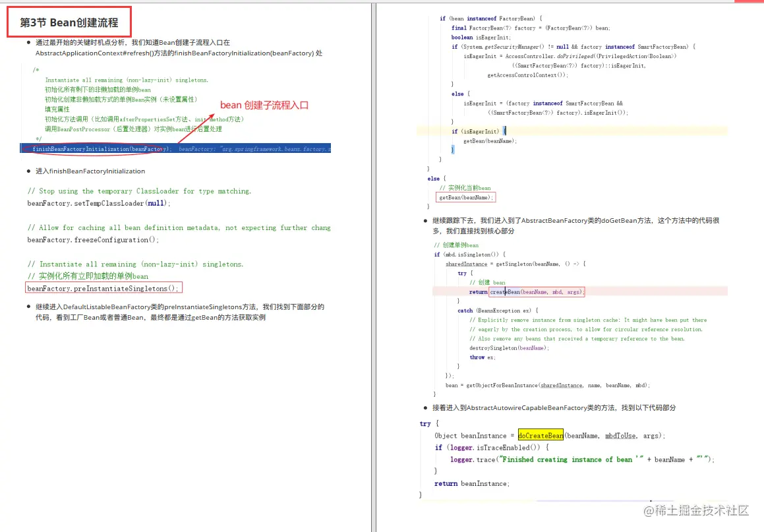The height and width of the screenshot is (532, 764).
Task: Click 'beanFactory.preInstantiateSingletons();' code line
Action: coord(103,288)
